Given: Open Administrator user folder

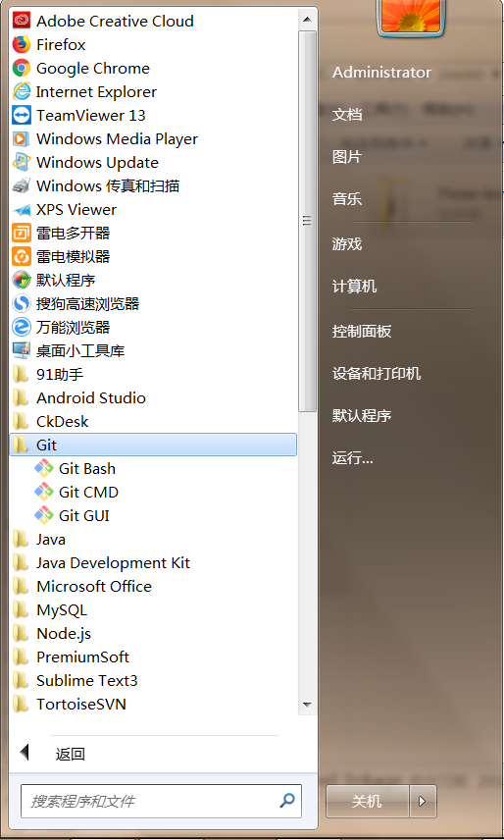Looking at the screenshot, I should click(381, 73).
